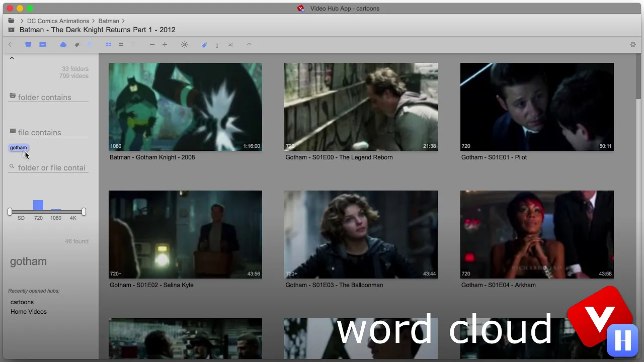
Task: Open the 'cartoons' recent hub
Action: pos(22,302)
